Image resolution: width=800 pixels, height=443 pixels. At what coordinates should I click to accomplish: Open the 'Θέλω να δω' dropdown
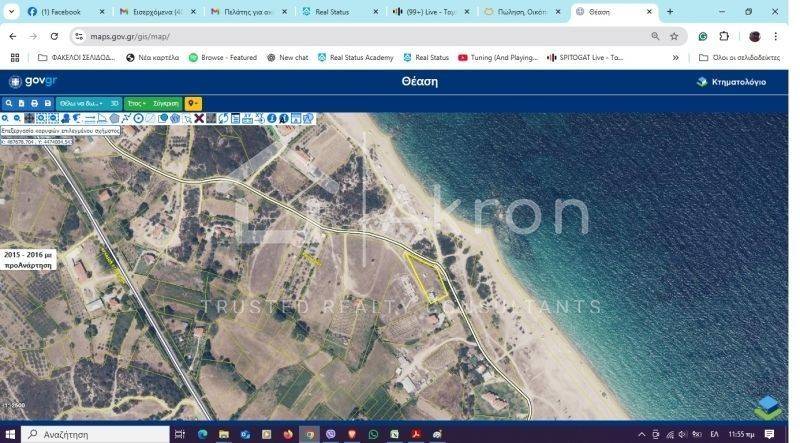coord(80,103)
